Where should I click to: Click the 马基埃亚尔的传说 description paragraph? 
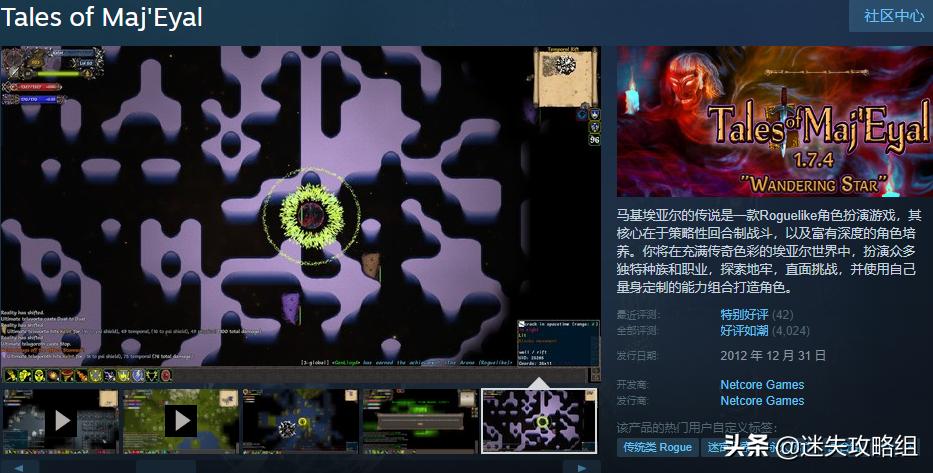pos(769,251)
